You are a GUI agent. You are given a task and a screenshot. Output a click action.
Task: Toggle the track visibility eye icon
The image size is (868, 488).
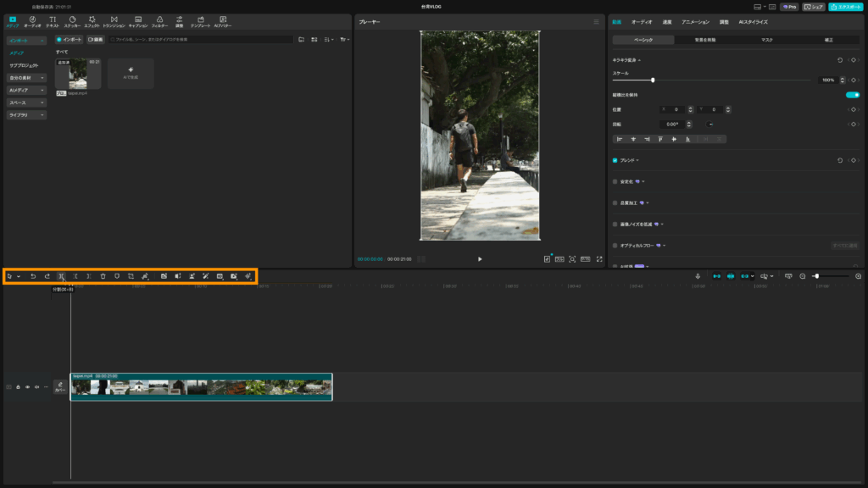click(x=27, y=387)
